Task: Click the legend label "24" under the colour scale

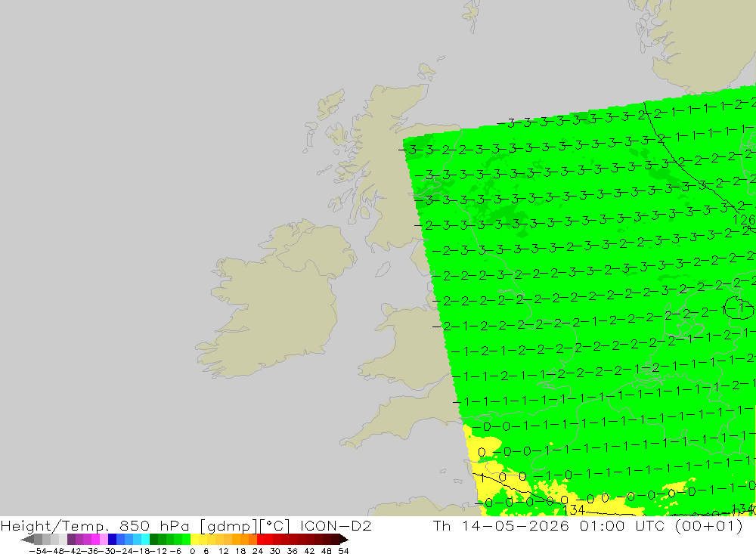Action: pyautogui.click(x=258, y=551)
